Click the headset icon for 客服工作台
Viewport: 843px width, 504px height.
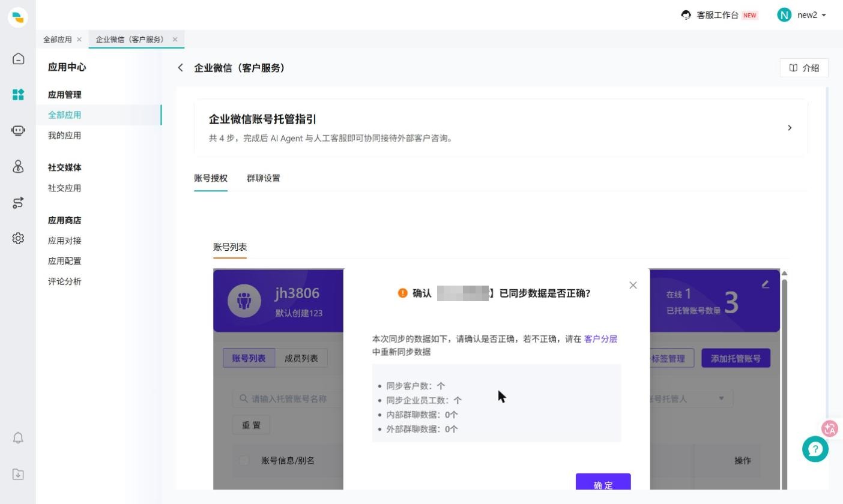(686, 15)
